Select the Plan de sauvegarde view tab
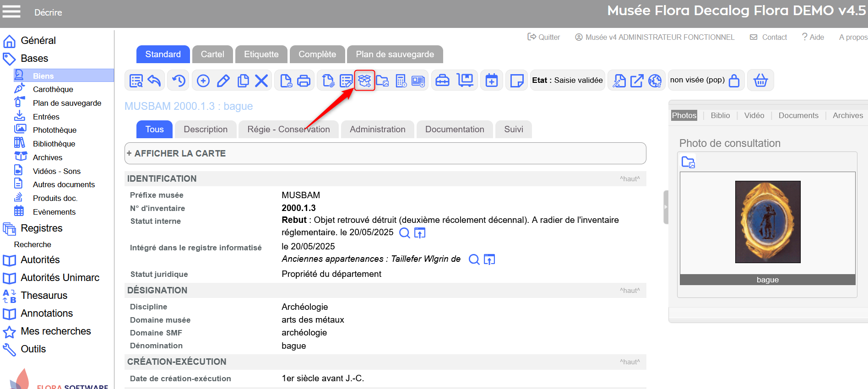868x389 pixels. pyautogui.click(x=395, y=54)
